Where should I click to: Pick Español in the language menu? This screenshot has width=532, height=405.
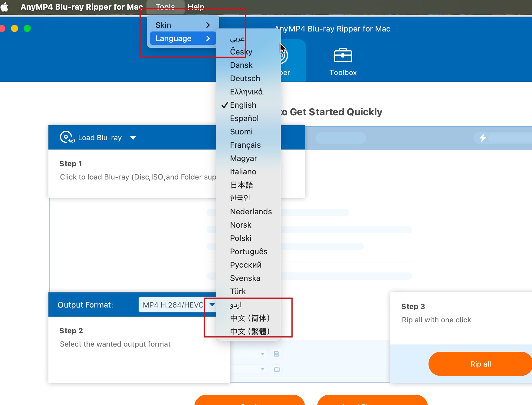point(244,118)
